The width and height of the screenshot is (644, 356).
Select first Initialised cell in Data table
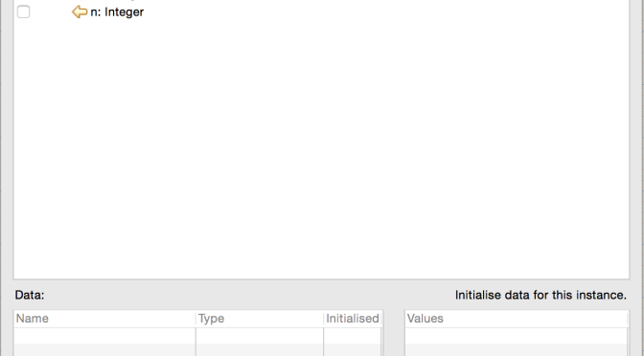[353, 336]
